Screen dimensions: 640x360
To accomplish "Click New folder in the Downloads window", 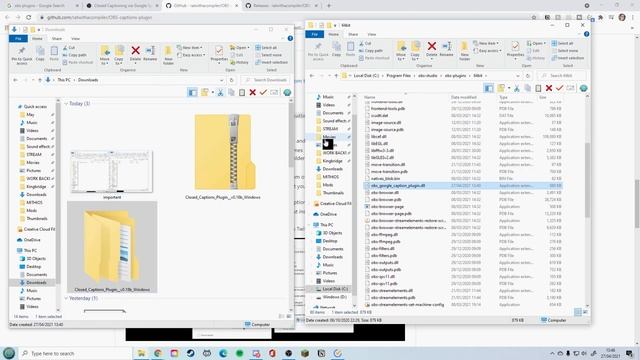I will pos(168,55).
